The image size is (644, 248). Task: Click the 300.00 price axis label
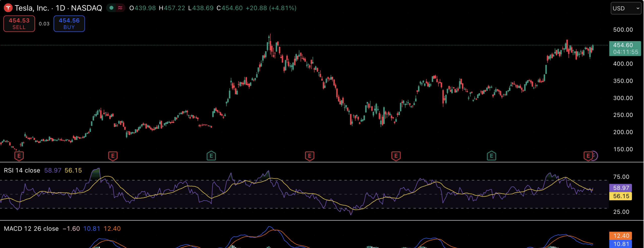tap(623, 98)
